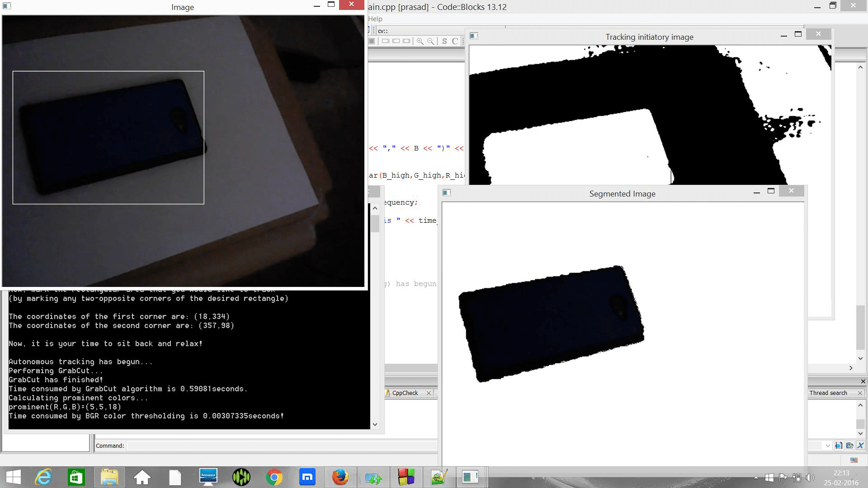Open Code::Blocks colored cubes taskbar icon

[x=406, y=477]
